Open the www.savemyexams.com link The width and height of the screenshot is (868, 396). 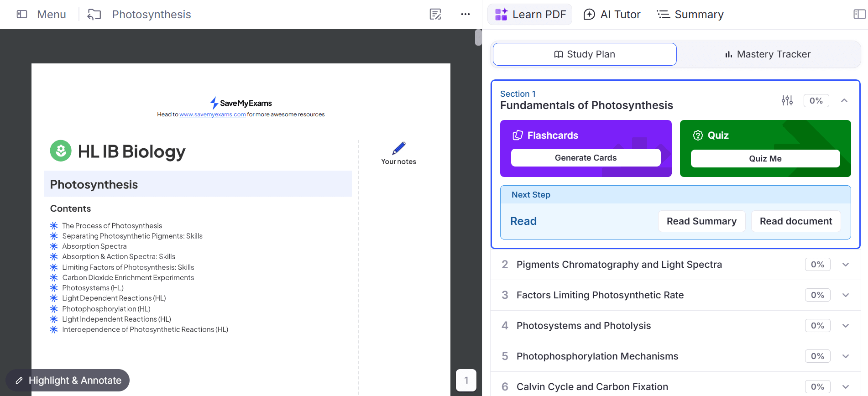click(213, 115)
